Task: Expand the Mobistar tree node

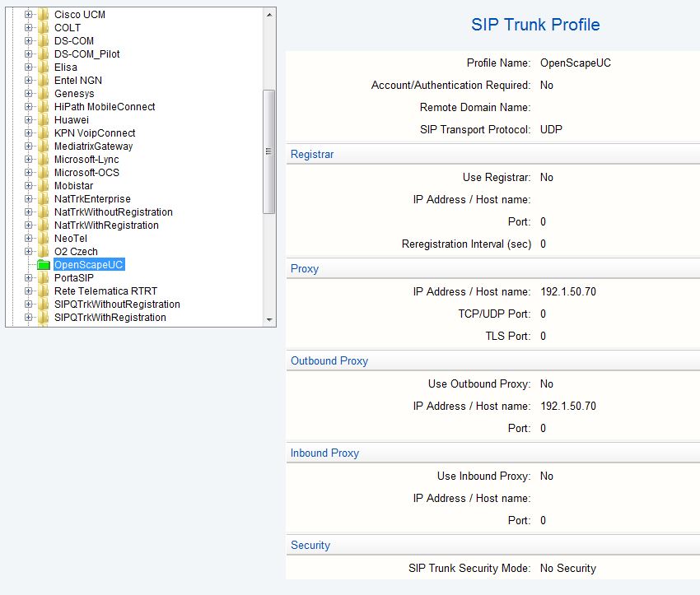Action: [x=29, y=185]
